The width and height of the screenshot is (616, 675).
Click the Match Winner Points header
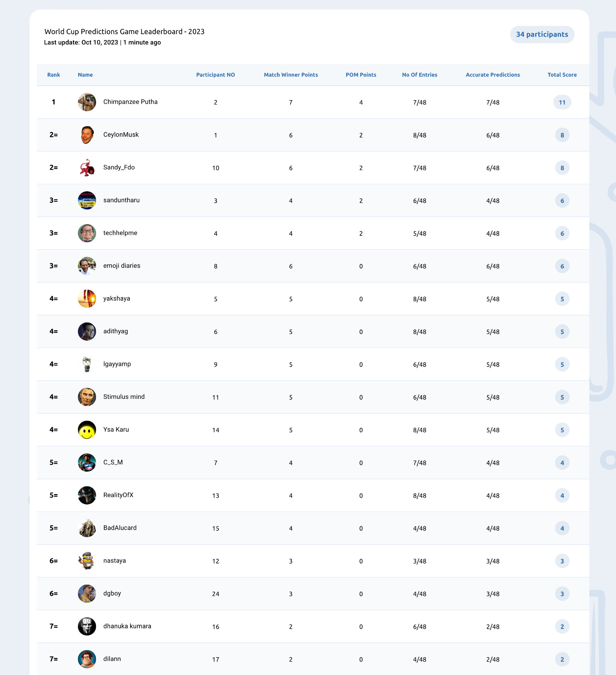(291, 75)
